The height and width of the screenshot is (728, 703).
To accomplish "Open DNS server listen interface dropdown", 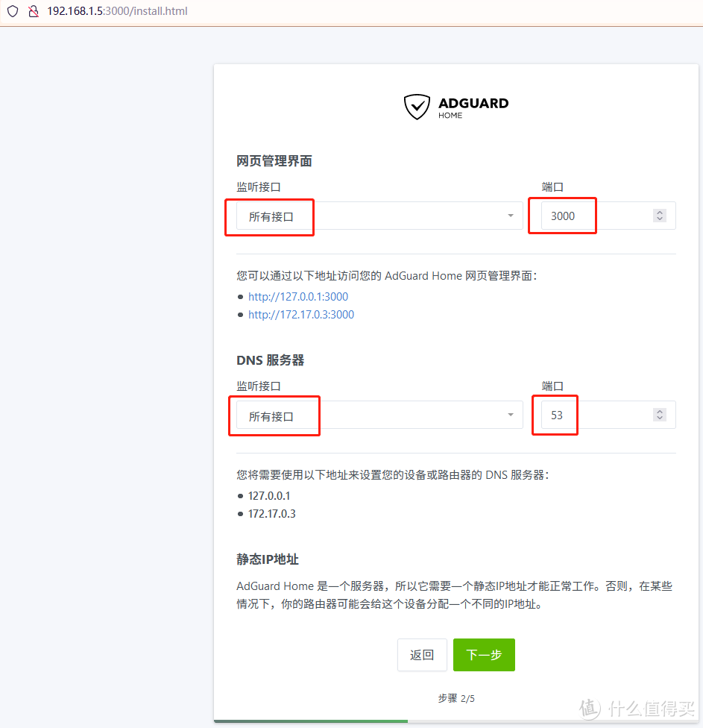I will (x=379, y=415).
